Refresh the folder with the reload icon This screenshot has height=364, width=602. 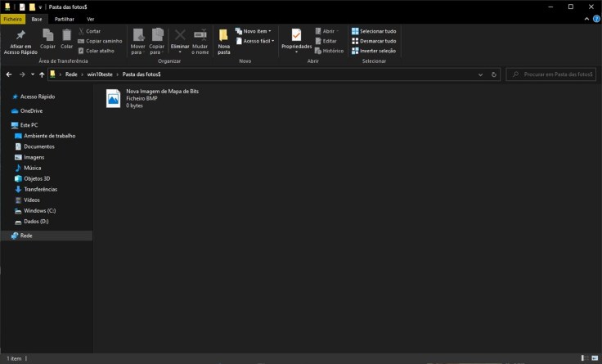(x=494, y=74)
